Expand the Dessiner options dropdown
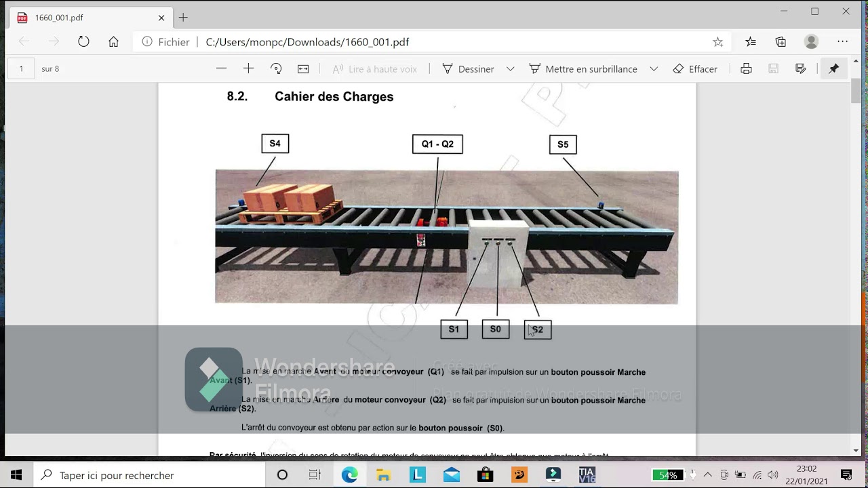 [x=511, y=68]
